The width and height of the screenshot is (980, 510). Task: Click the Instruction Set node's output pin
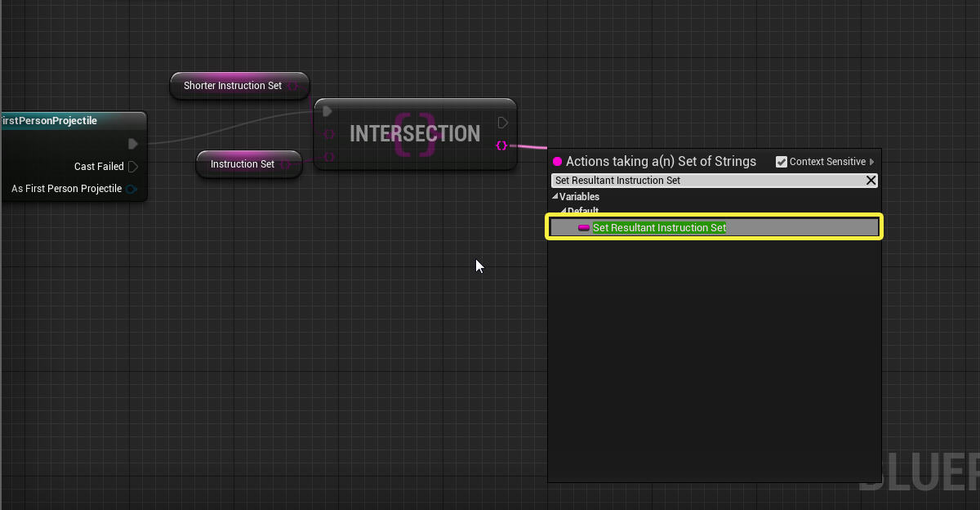[286, 163]
